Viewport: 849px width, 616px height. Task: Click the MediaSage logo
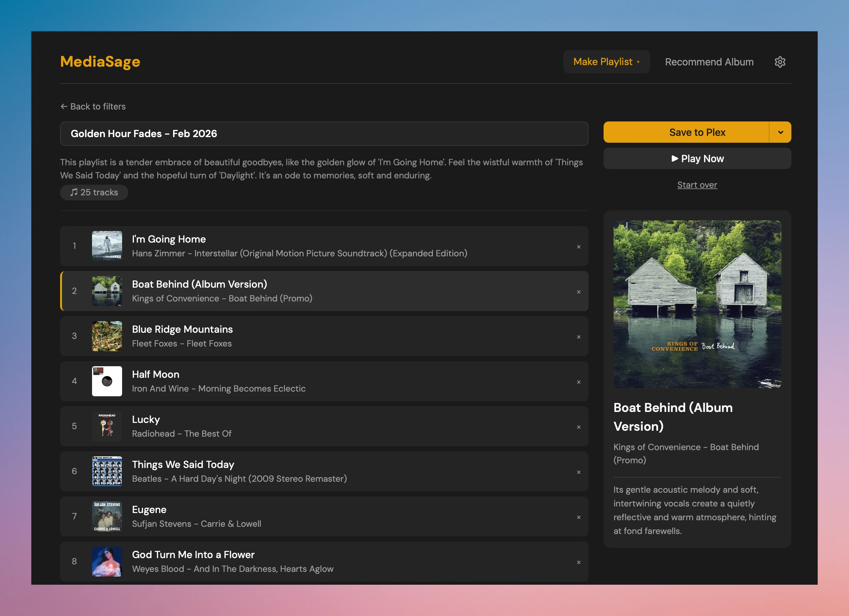click(100, 62)
